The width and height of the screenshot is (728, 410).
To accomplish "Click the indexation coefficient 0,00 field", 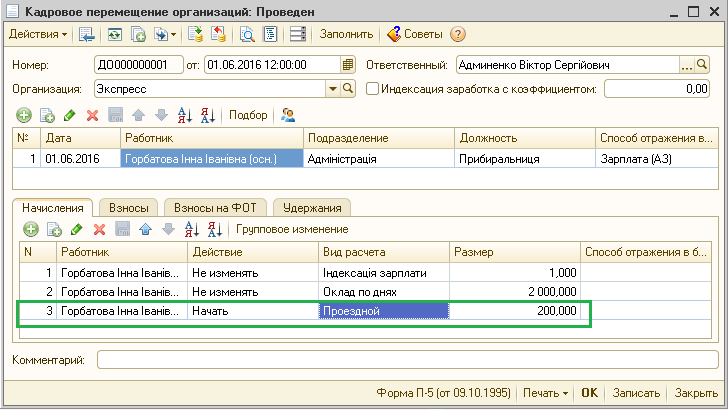I will click(656, 89).
